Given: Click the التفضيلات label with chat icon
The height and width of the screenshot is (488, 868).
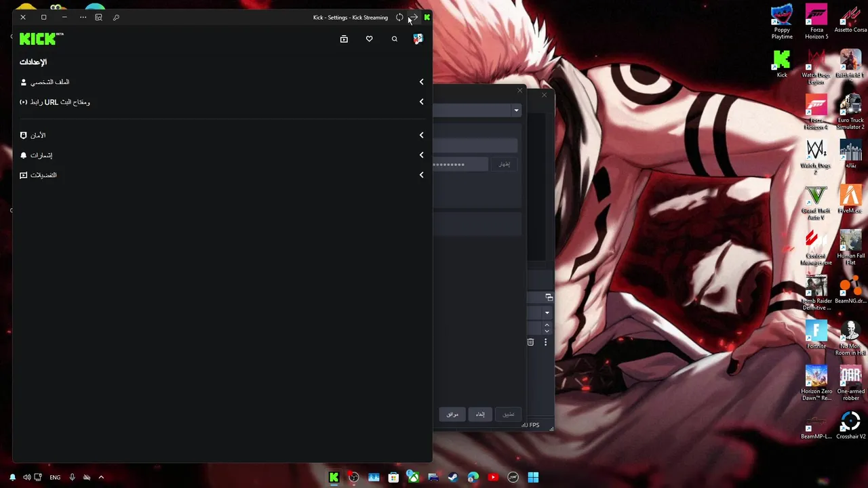Looking at the screenshot, I should click(38, 175).
